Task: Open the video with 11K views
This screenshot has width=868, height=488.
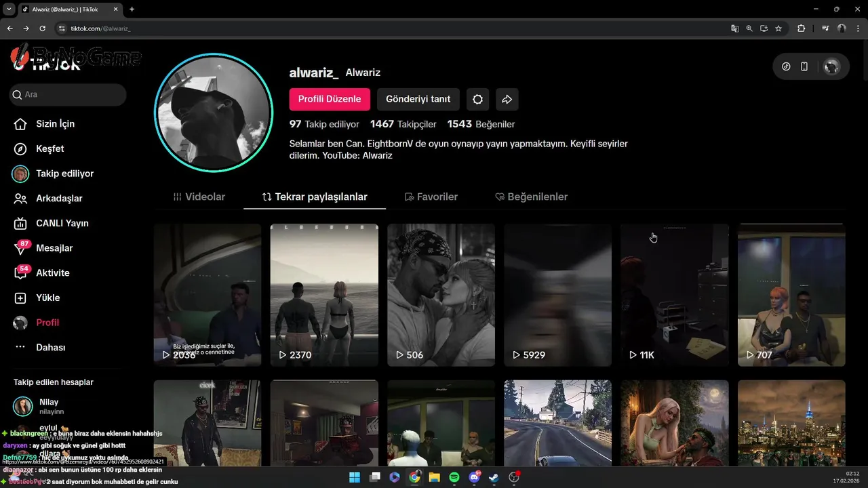Action: pos(675,295)
